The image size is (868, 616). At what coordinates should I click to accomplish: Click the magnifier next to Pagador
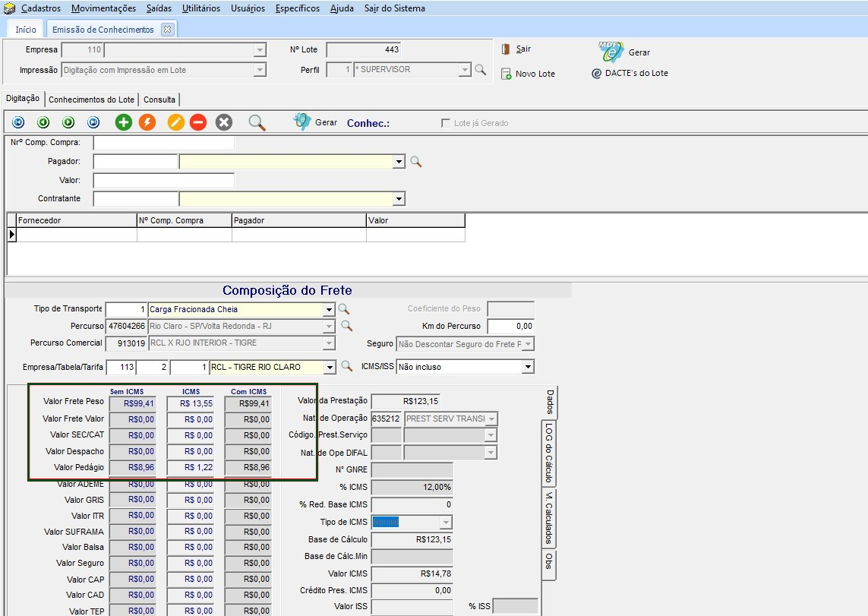point(415,162)
